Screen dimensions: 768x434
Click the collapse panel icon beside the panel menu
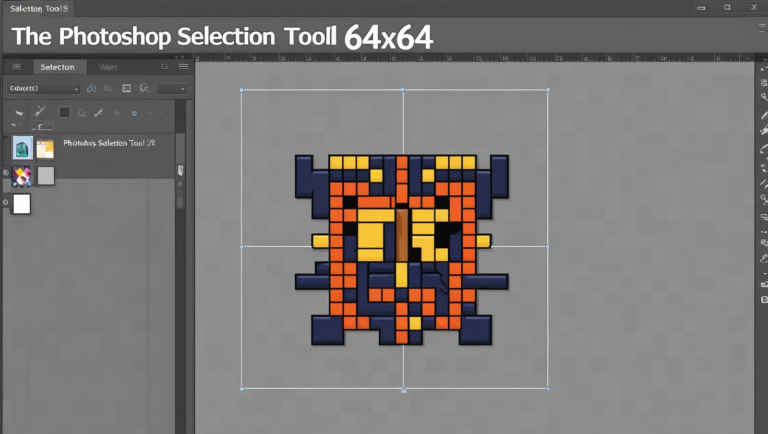click(x=165, y=67)
